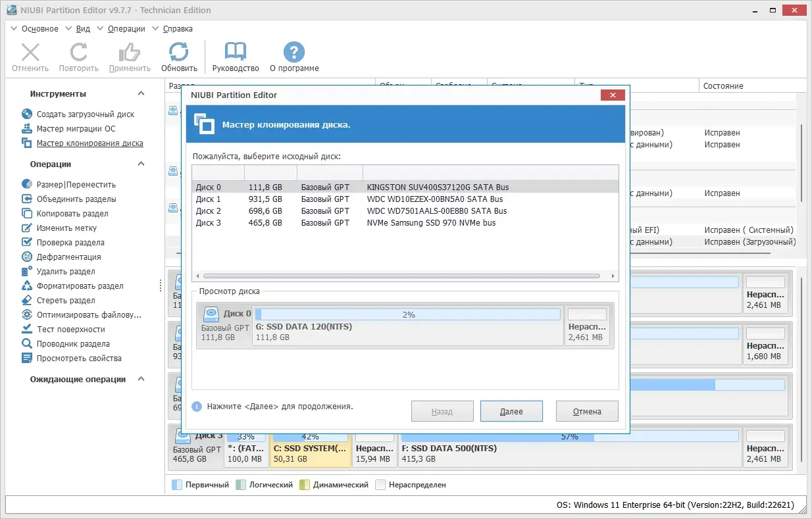Click the sidebar splitter handle dots
The width and height of the screenshot is (812, 519).
coord(161,286)
